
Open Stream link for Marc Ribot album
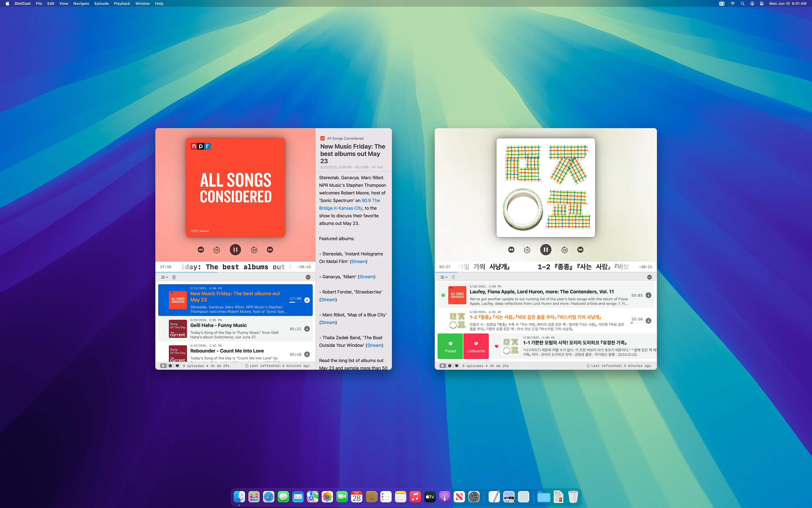(328, 323)
